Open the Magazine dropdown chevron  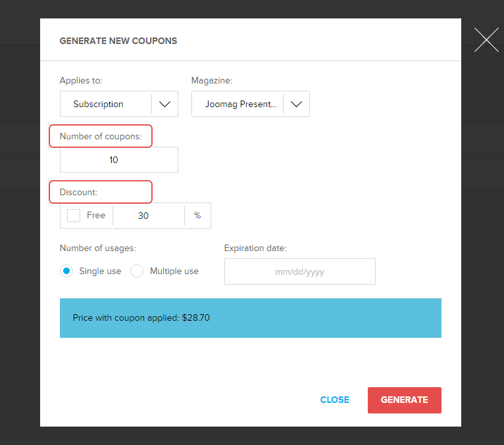click(x=296, y=104)
